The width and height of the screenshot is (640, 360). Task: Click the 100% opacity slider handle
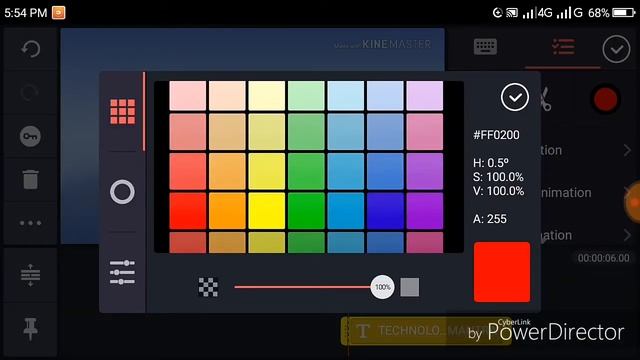coord(382,287)
